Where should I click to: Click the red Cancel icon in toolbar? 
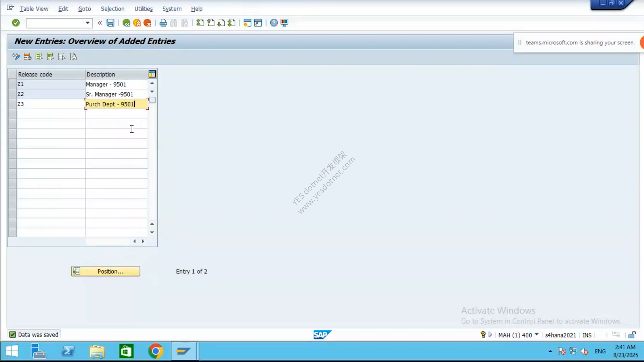147,23
